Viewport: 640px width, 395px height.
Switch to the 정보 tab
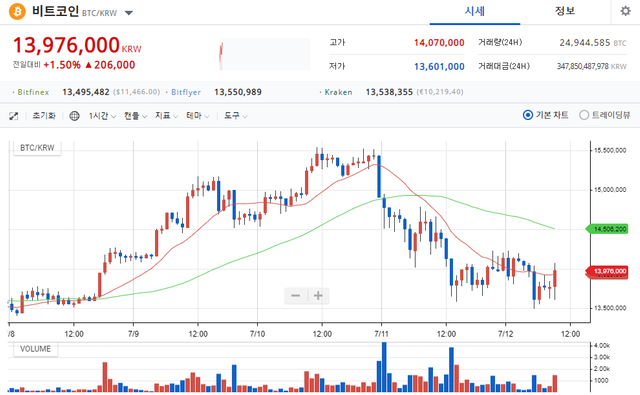565,11
